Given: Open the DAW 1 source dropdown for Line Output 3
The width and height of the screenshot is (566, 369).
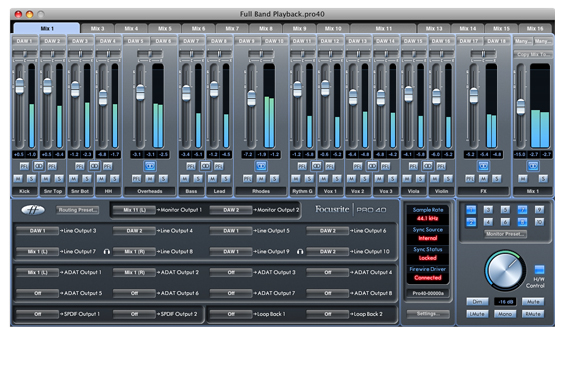Looking at the screenshot, I should point(38,231).
